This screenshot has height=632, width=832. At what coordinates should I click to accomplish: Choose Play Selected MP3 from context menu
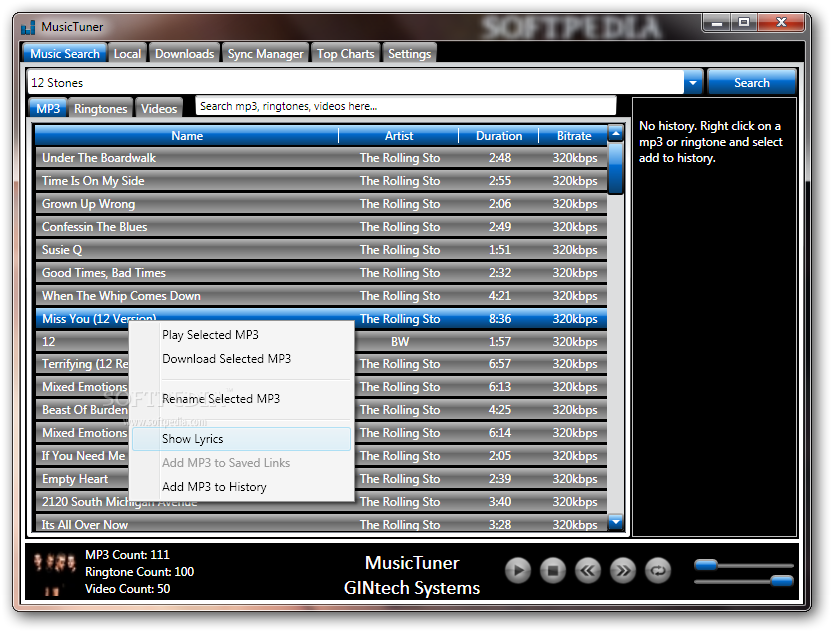click(x=241, y=335)
